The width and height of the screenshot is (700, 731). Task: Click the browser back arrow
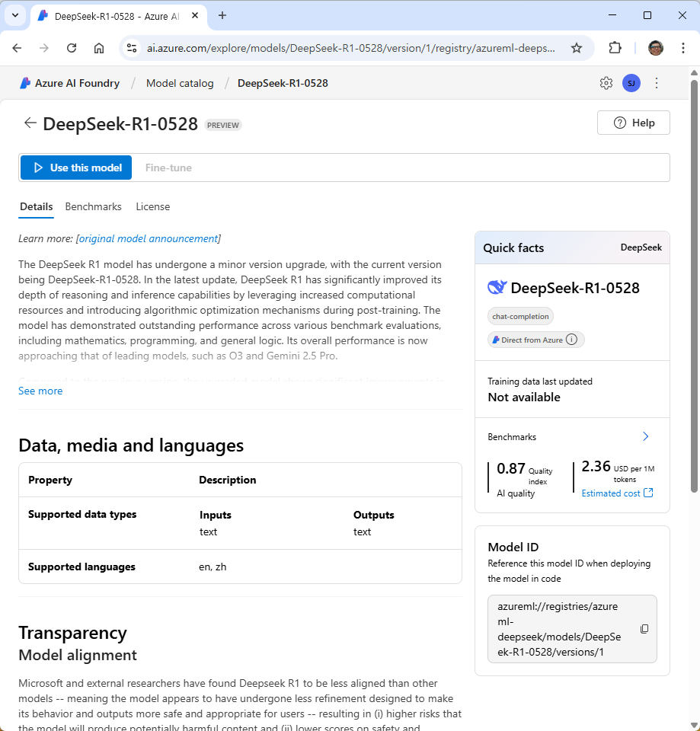tap(18, 48)
